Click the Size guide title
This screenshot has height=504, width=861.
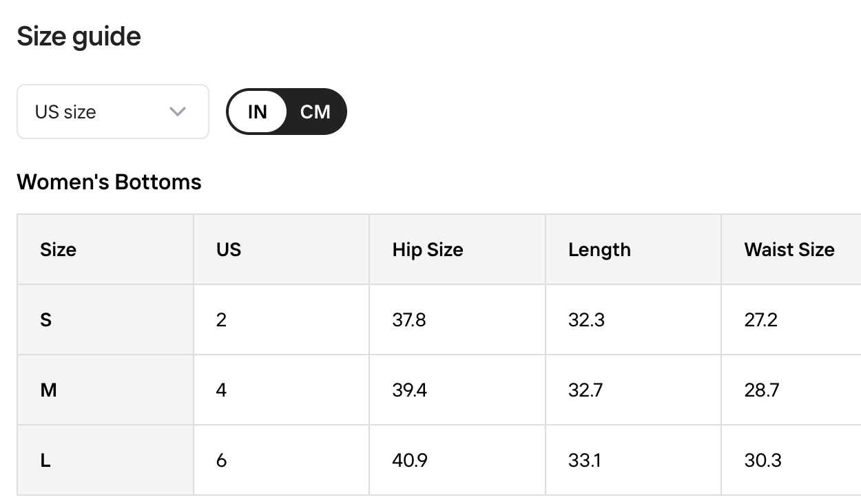pos(79,36)
